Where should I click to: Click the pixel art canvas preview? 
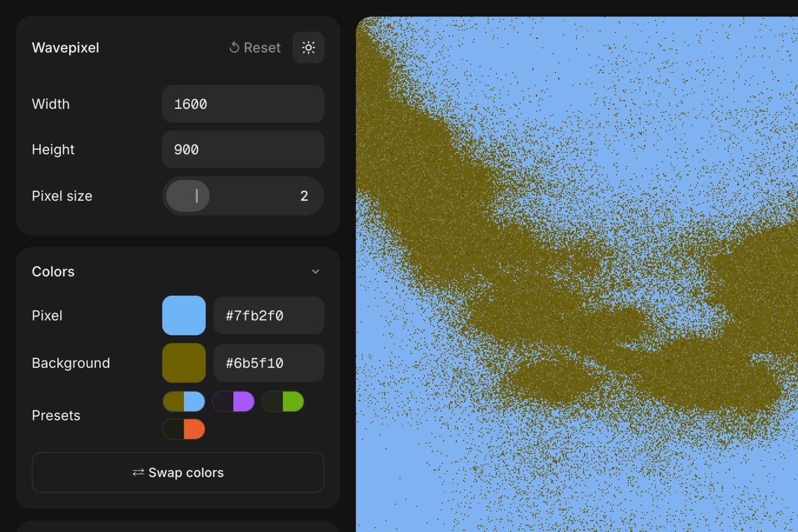click(577, 274)
